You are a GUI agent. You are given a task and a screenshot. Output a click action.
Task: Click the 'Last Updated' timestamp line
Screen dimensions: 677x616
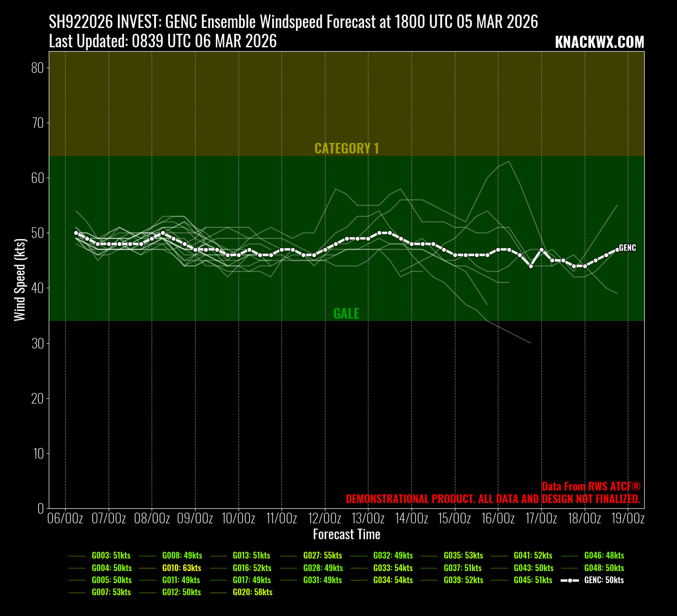[x=163, y=41]
